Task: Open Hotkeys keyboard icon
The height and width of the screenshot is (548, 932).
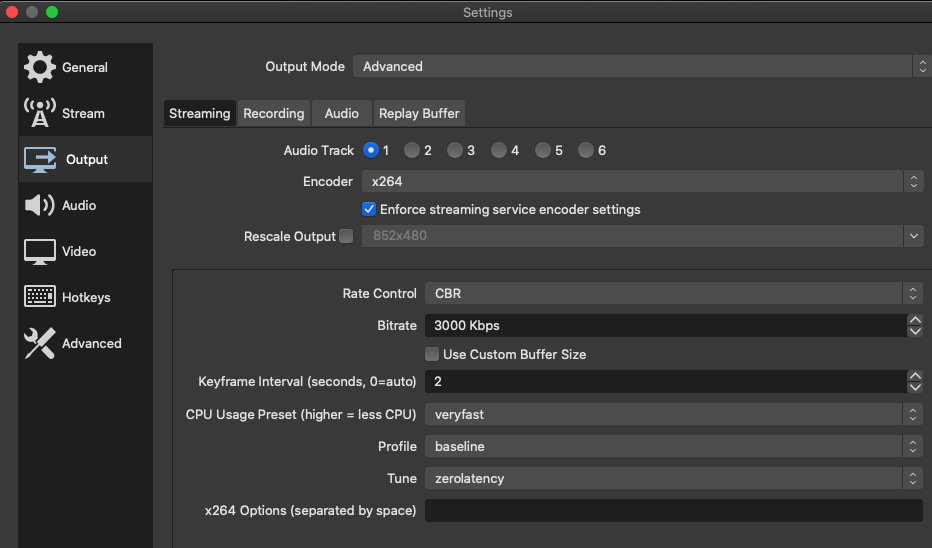Action: click(x=40, y=297)
